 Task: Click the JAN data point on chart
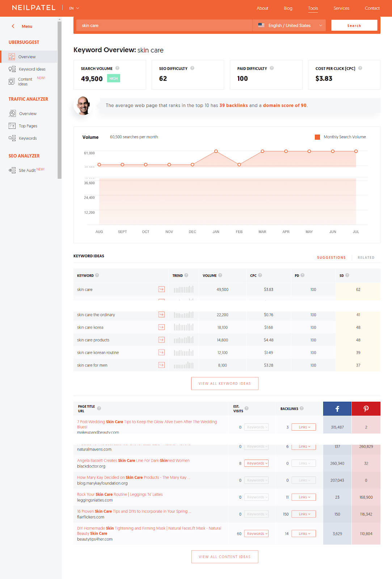pyautogui.click(x=216, y=151)
